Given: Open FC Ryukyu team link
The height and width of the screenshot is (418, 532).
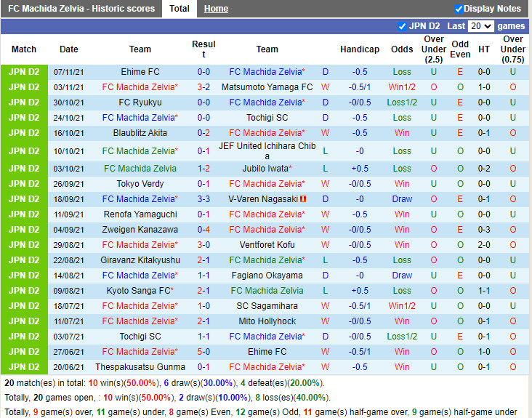Looking at the screenshot, I should 140,103.
